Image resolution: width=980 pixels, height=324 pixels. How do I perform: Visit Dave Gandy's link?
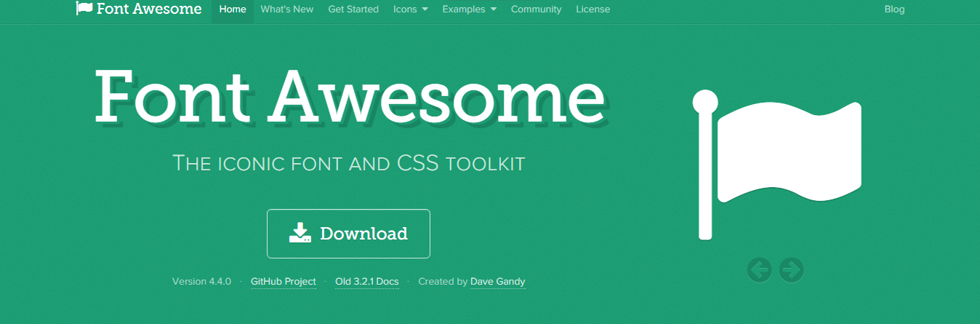point(498,281)
